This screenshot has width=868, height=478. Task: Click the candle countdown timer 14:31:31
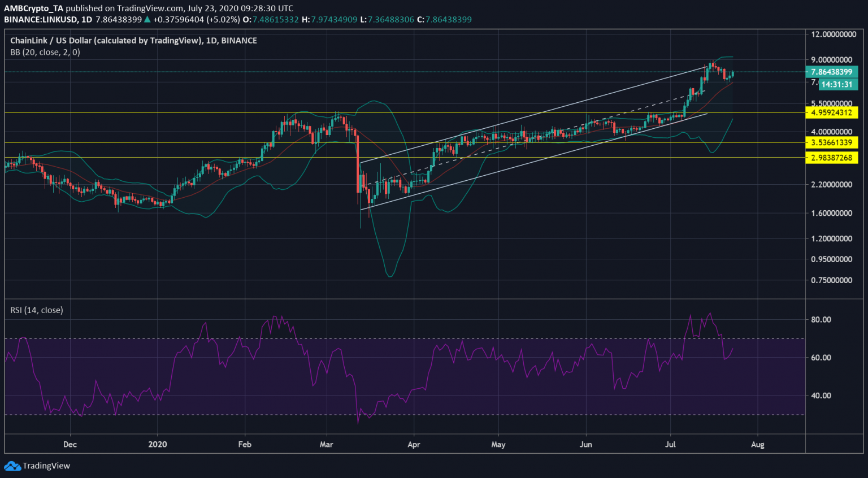pyautogui.click(x=837, y=85)
